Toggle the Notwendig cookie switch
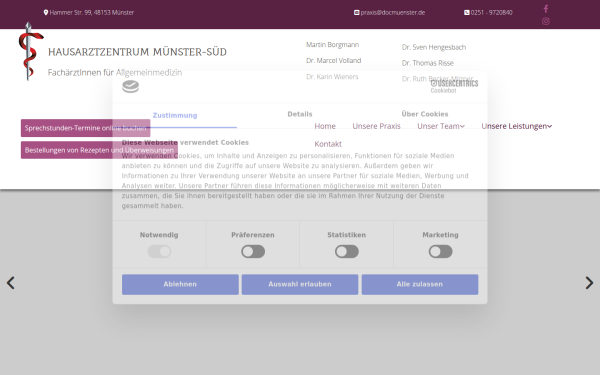Viewport: 600px width, 375px height. pyautogui.click(x=159, y=251)
